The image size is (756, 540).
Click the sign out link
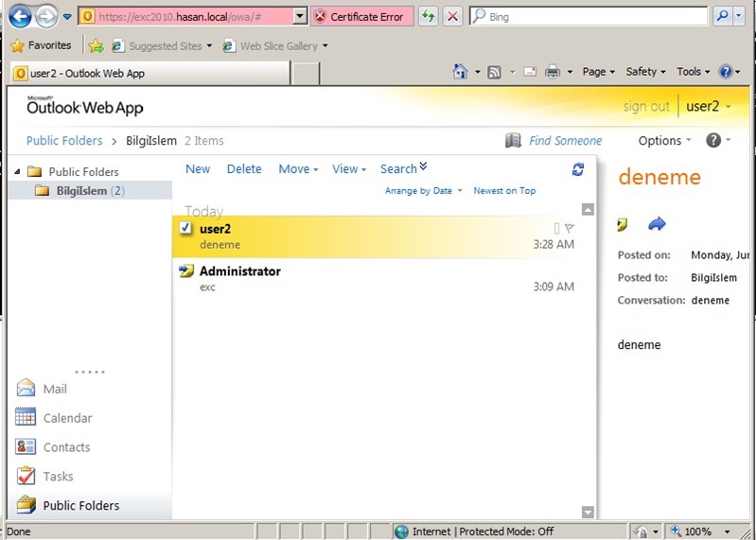[646, 107]
